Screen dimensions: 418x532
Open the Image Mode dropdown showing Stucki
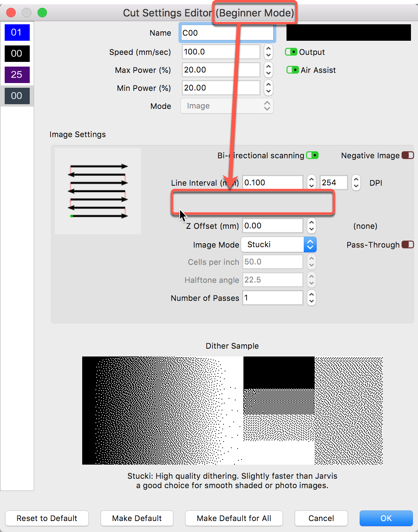pos(310,244)
